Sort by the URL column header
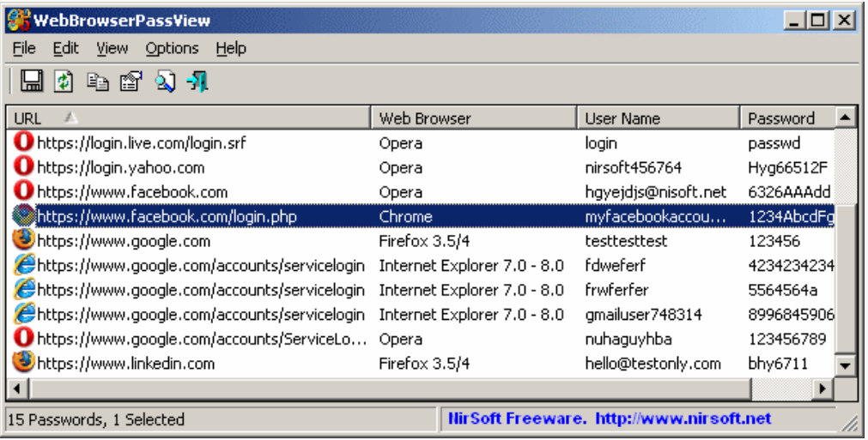Image resolution: width=868 pixels, height=440 pixels. pyautogui.click(x=188, y=118)
